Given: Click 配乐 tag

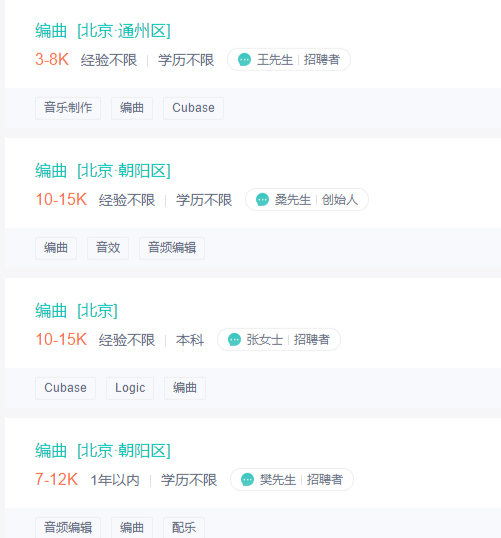Looking at the screenshot, I should 184,528.
